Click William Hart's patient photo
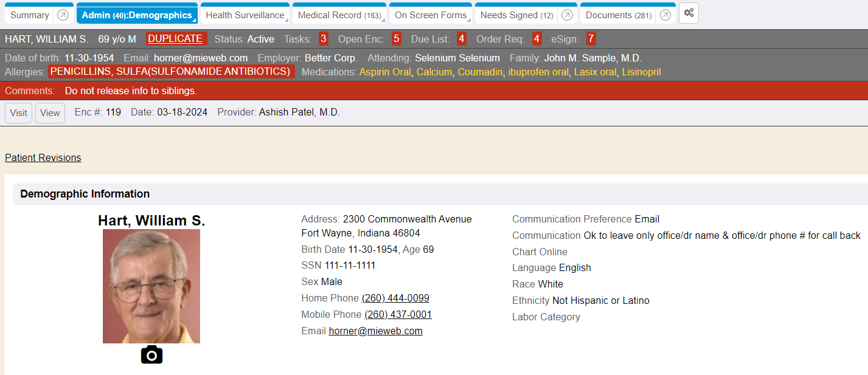Viewport: 868px width, 375px height. (x=151, y=286)
